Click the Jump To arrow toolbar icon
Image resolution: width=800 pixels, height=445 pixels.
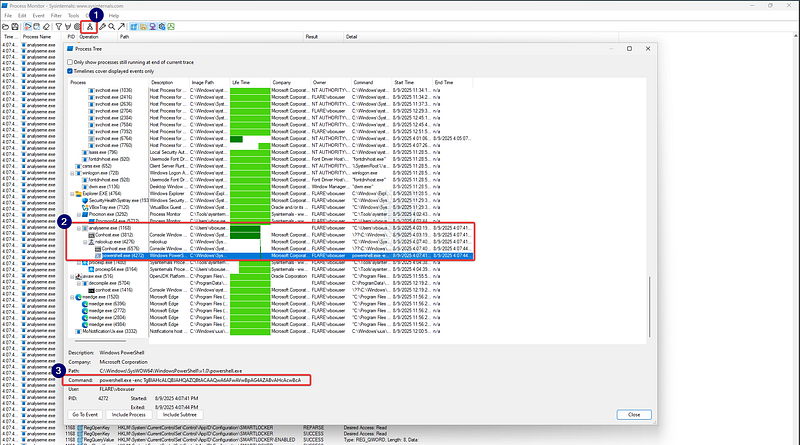tap(121, 27)
